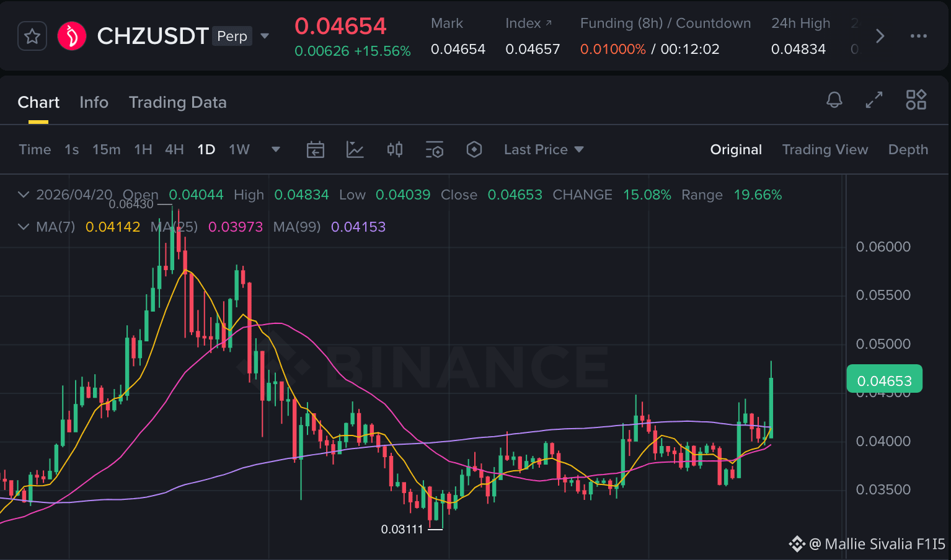Viewport: 951px width, 560px height.
Task: Switch to Trading View chart
Action: (x=825, y=149)
